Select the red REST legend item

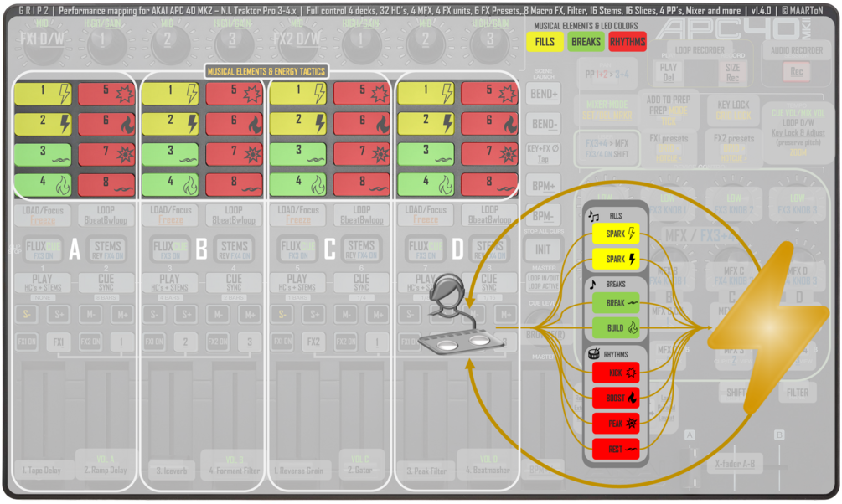pyautogui.click(x=616, y=450)
